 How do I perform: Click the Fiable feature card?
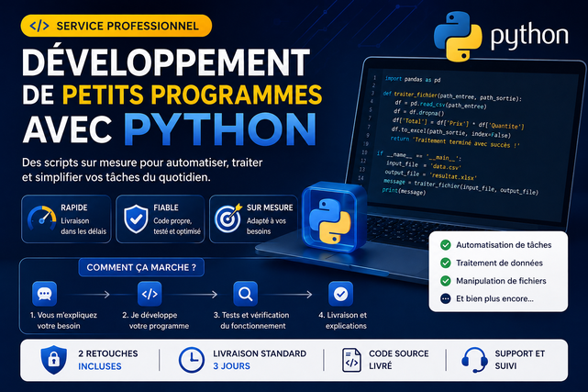click(161, 219)
